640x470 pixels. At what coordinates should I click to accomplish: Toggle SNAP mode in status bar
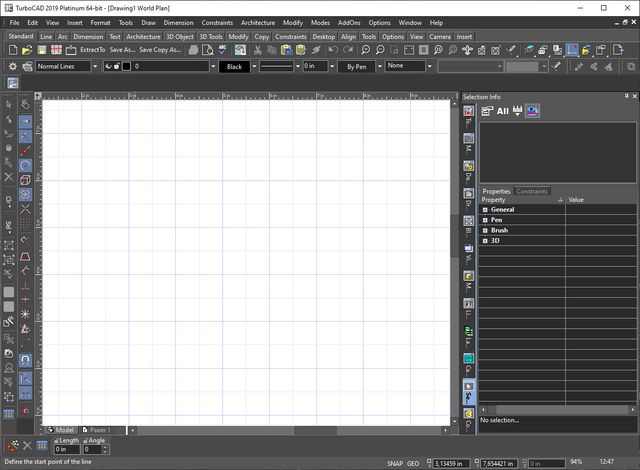tap(394, 463)
